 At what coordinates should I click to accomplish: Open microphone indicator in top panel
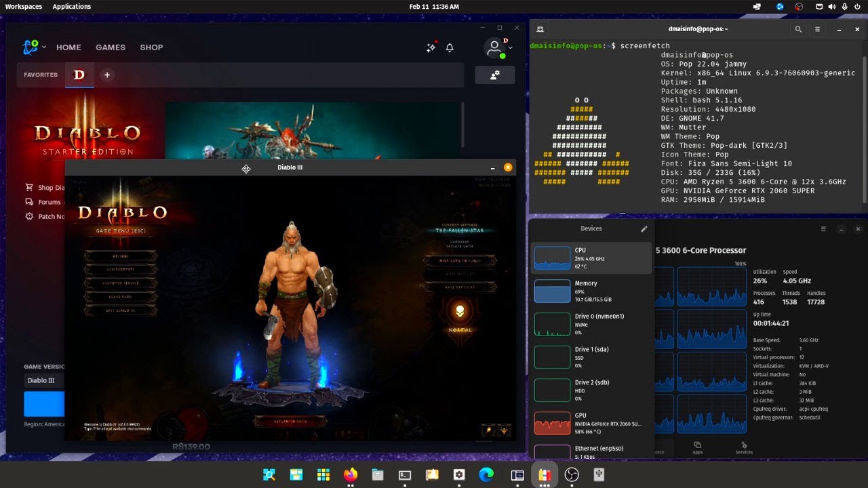tap(845, 6)
